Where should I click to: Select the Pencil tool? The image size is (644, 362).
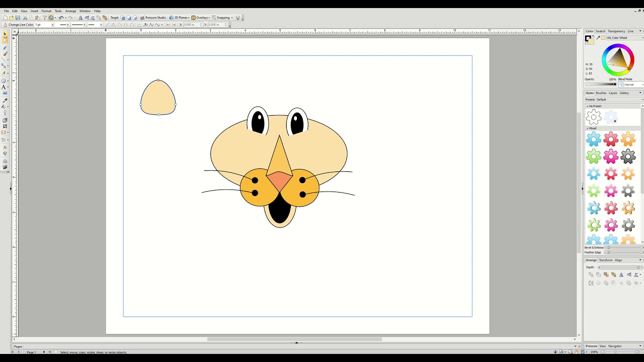coord(5,48)
